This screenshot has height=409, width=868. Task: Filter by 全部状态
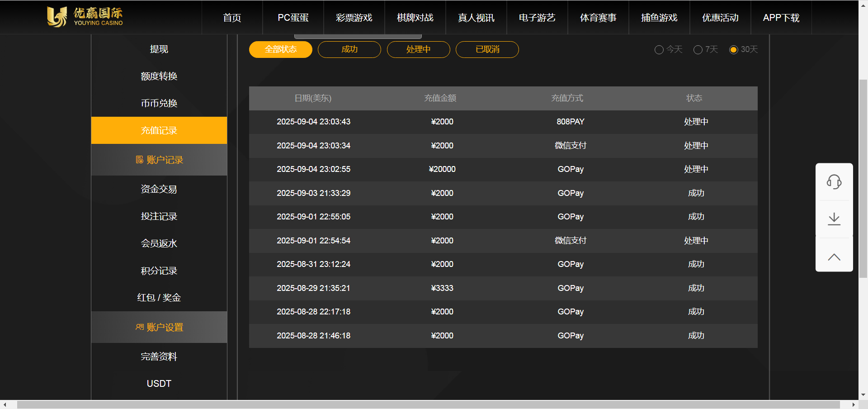pyautogui.click(x=281, y=49)
